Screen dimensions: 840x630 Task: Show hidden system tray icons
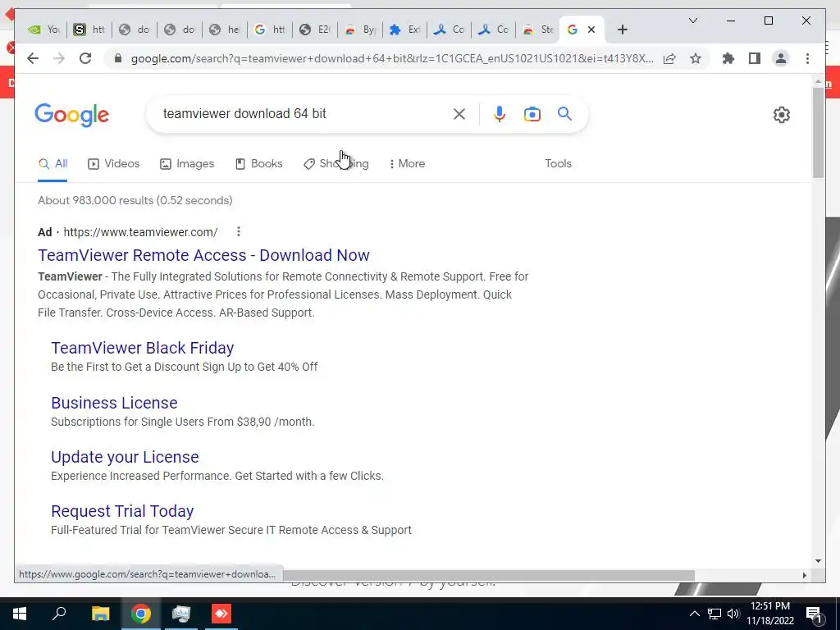coord(694,614)
